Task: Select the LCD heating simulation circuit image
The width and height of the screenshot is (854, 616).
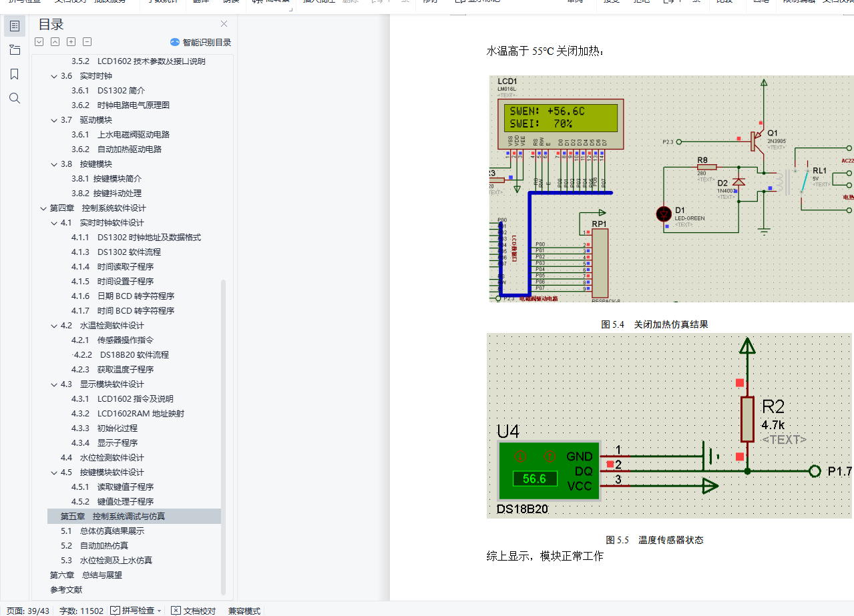Action: (x=671, y=189)
